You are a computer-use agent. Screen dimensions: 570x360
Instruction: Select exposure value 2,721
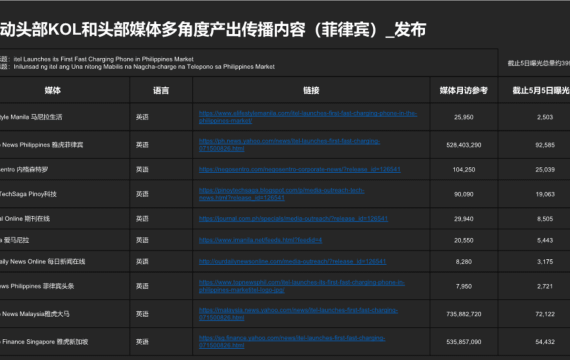click(545, 286)
